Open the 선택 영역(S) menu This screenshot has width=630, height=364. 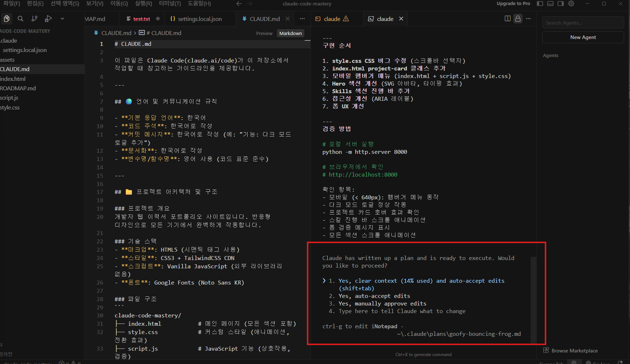click(65, 4)
